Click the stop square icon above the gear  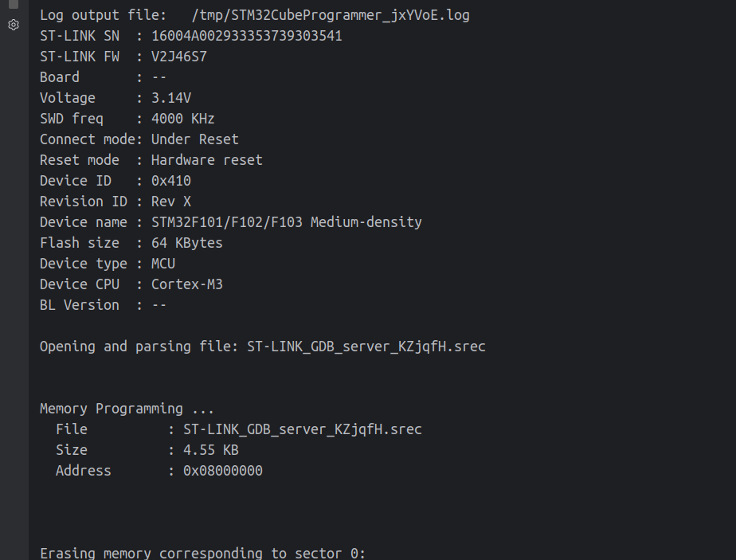[14, 4]
